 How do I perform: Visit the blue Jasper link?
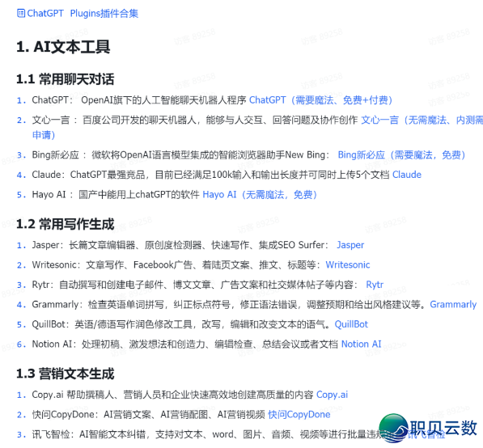(x=350, y=245)
